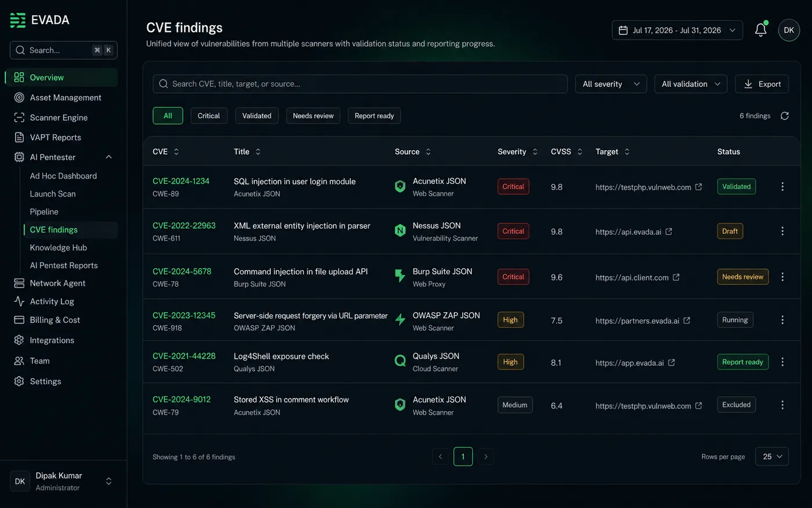Click the EVADA logo icon
This screenshot has height=508, width=812.
click(18, 20)
